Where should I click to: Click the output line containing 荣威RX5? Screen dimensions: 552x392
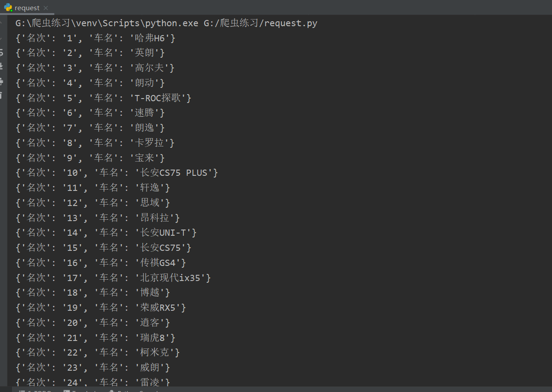point(100,308)
